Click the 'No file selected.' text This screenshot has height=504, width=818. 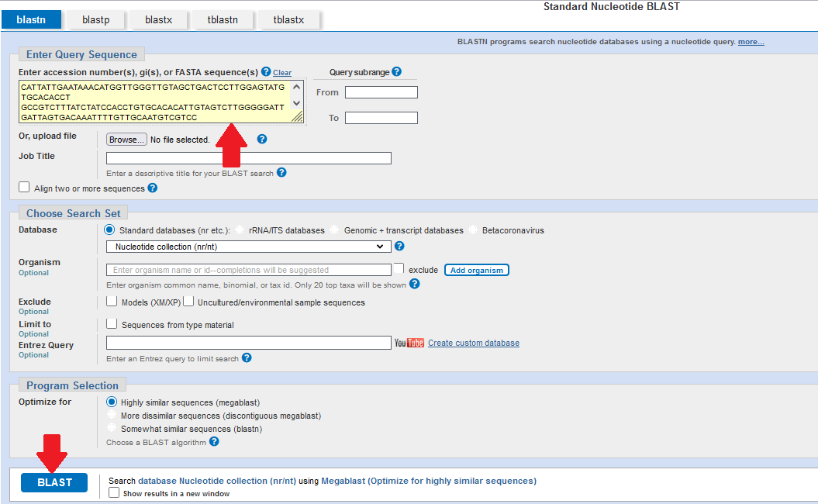tap(180, 140)
